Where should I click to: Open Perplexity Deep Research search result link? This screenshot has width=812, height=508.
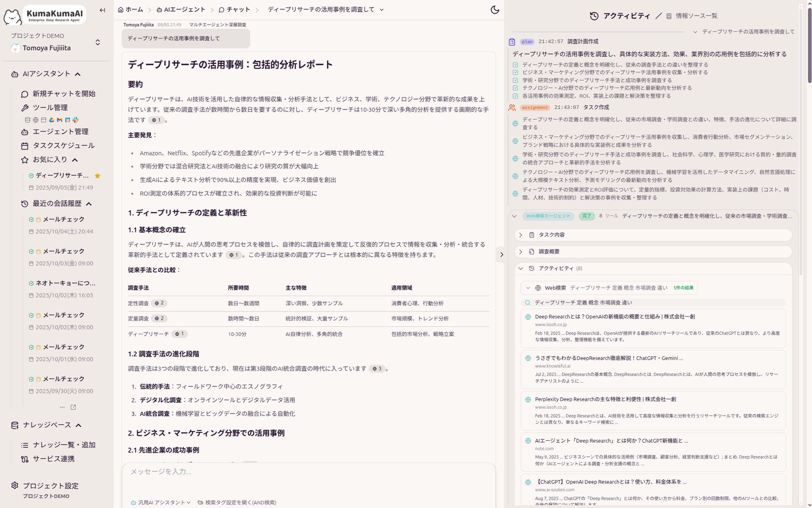point(605,399)
